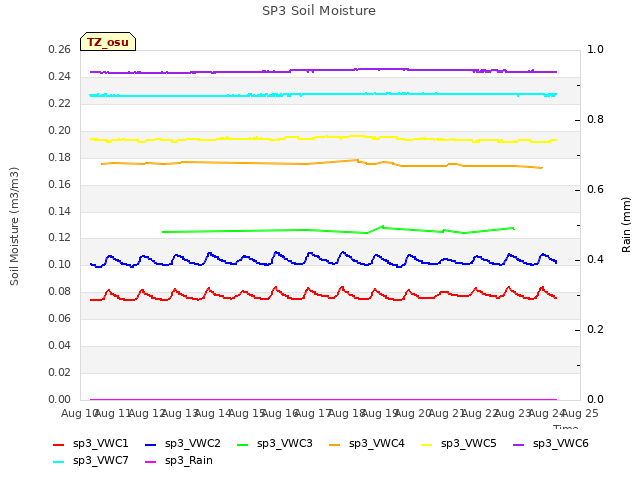640x480 pixels.
Task: Click the sp3_Rain magenta legend swatch
Action: pos(151,462)
